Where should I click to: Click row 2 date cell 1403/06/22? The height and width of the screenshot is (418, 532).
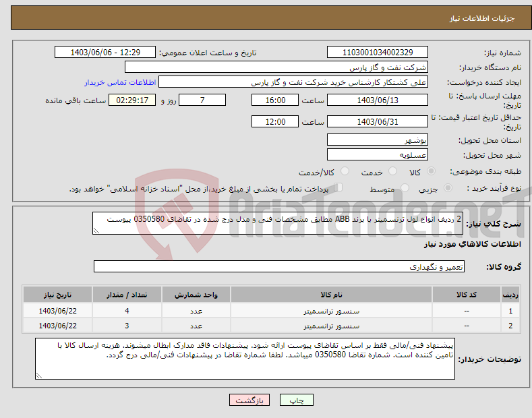(58, 326)
